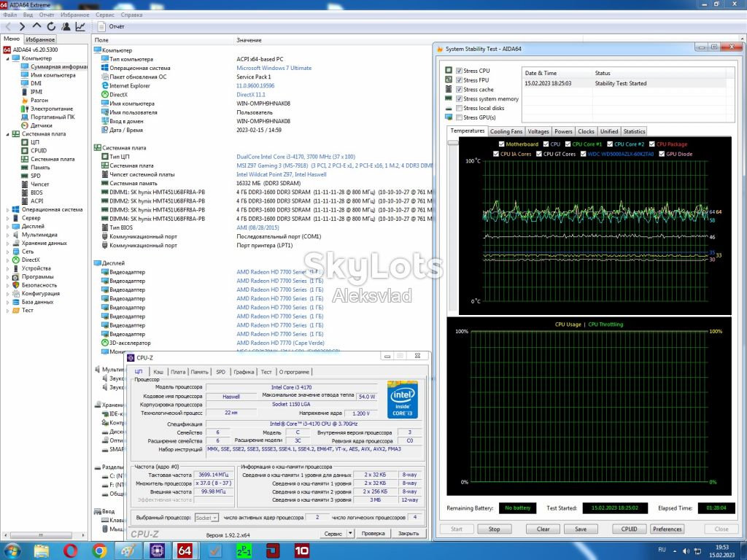Click the Clear button in Stability Test

click(543, 529)
